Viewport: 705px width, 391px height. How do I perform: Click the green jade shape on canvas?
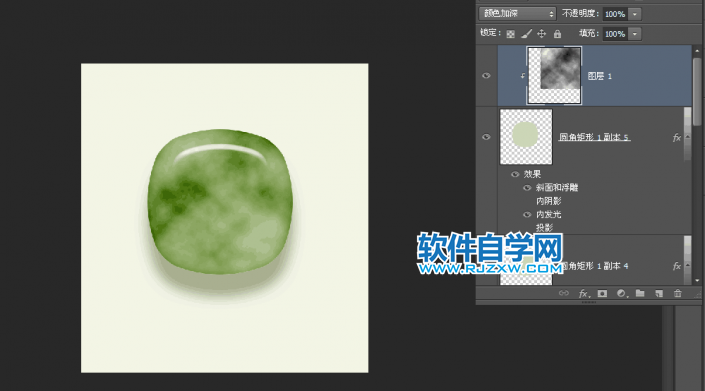(x=220, y=202)
